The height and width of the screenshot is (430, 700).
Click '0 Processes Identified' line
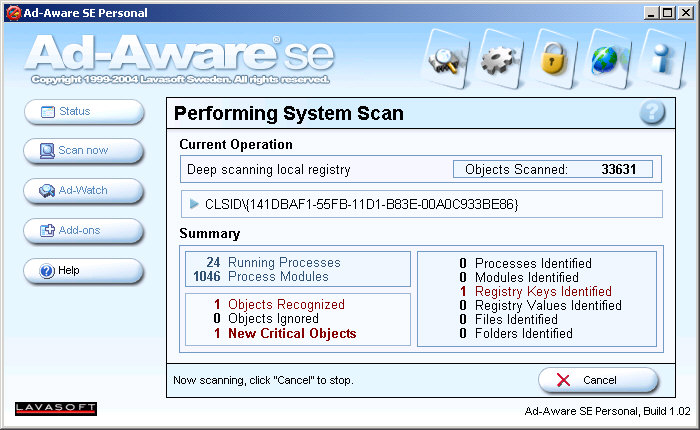pos(525,263)
